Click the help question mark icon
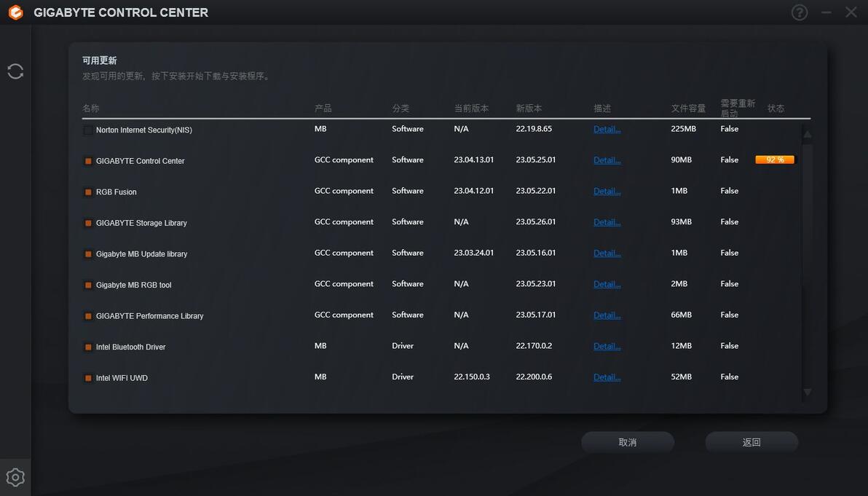Image resolution: width=868 pixels, height=496 pixels. (800, 12)
